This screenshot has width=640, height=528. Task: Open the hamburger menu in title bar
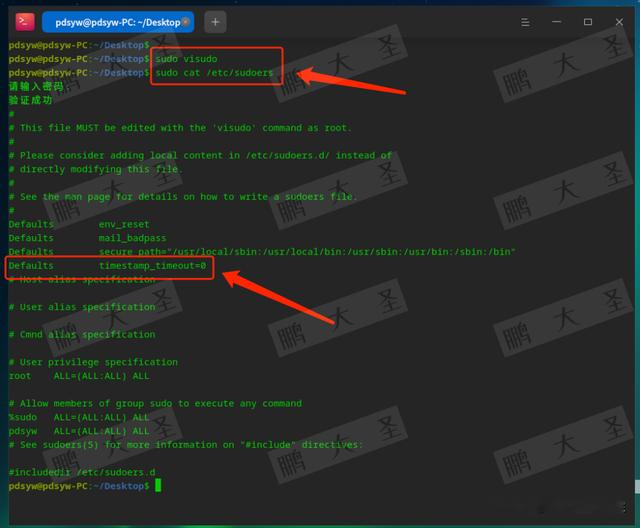point(525,22)
